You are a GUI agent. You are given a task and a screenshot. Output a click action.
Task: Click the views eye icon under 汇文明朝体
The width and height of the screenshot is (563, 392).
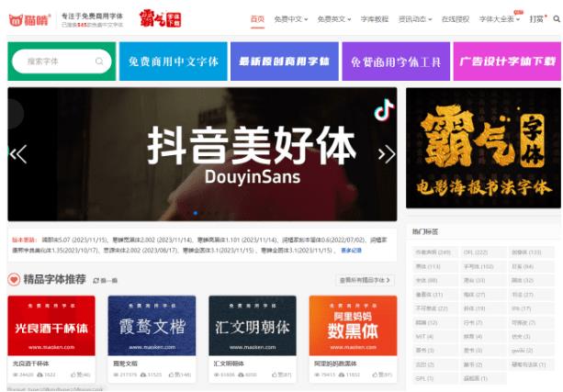click(217, 375)
